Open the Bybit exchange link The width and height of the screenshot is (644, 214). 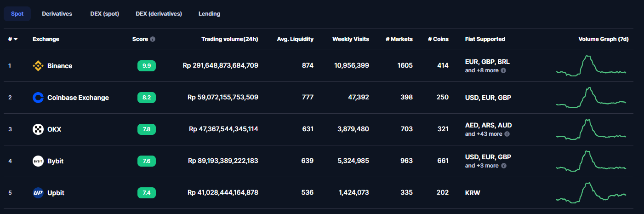click(x=55, y=161)
